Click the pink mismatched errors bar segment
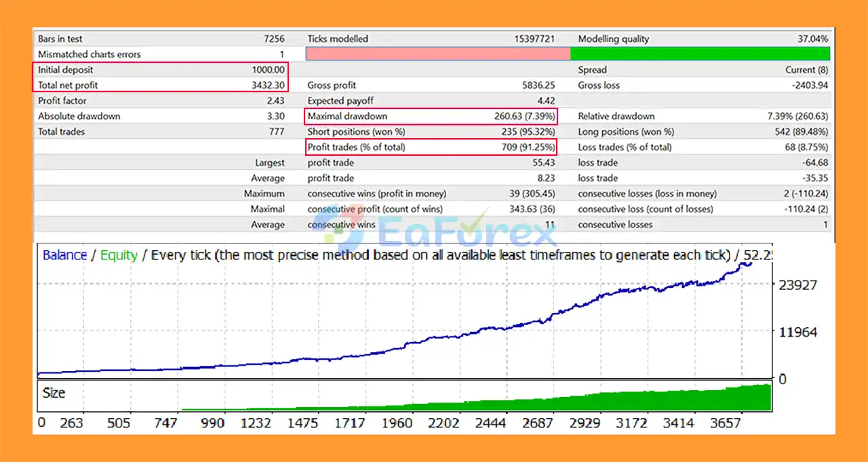Image resolution: width=868 pixels, height=462 pixels. click(x=438, y=54)
